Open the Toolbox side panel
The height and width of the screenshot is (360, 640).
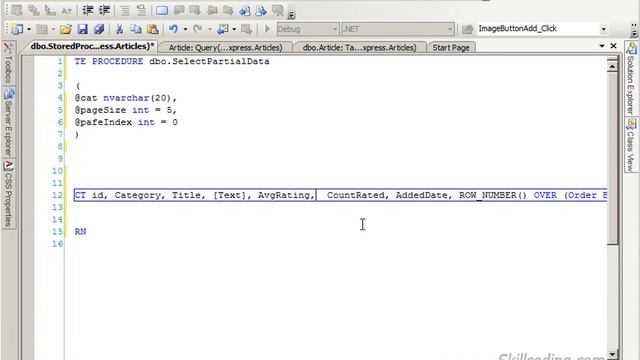pos(8,63)
